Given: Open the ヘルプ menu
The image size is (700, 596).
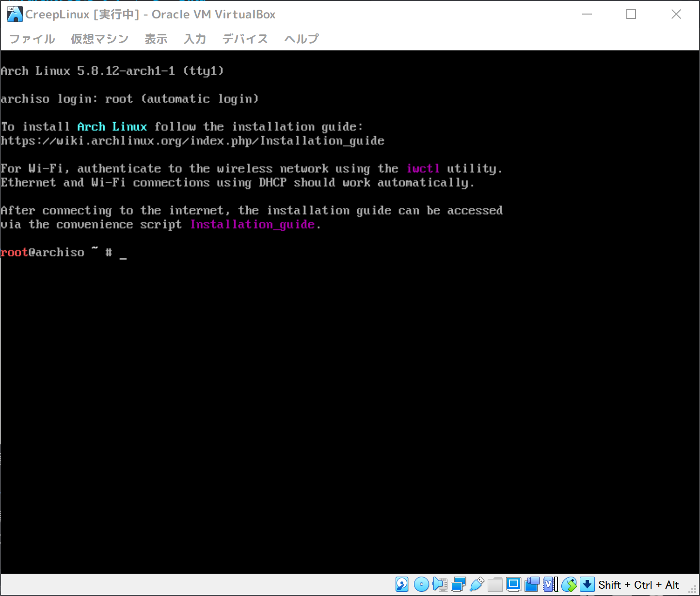Looking at the screenshot, I should click(302, 39).
